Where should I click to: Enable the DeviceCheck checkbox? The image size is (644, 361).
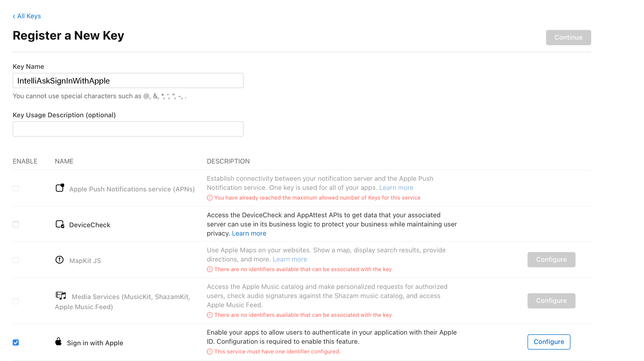16,224
